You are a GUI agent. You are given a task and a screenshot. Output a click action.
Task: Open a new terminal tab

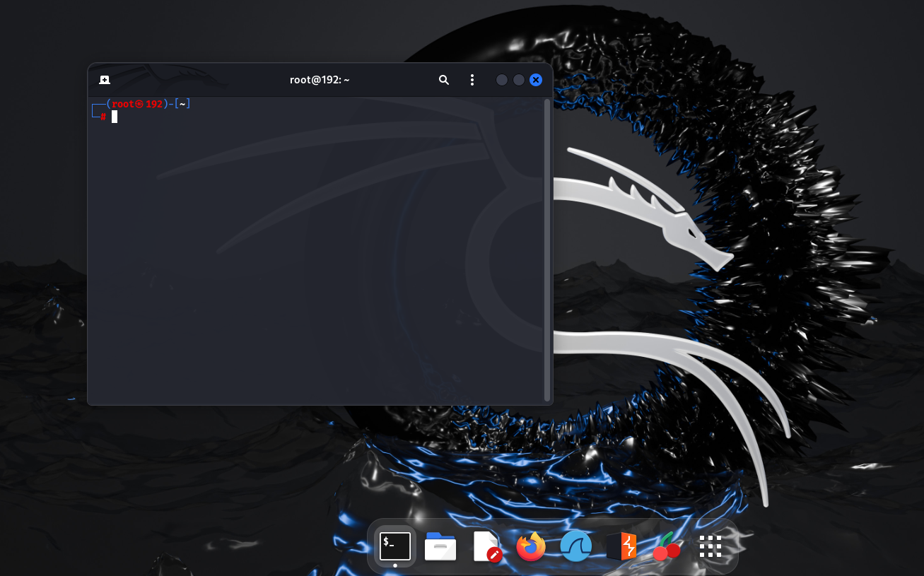(x=104, y=80)
